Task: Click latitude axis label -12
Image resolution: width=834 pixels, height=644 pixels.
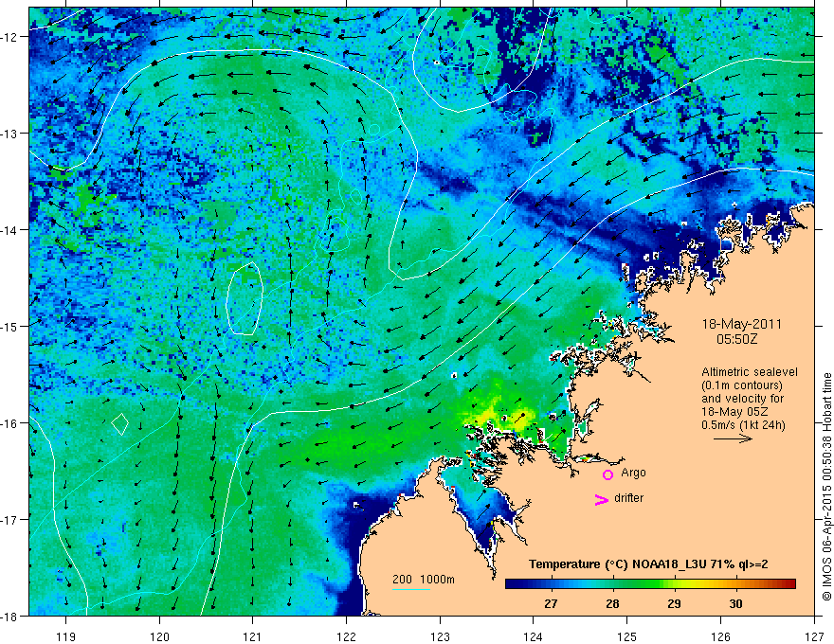Action: click(9, 37)
